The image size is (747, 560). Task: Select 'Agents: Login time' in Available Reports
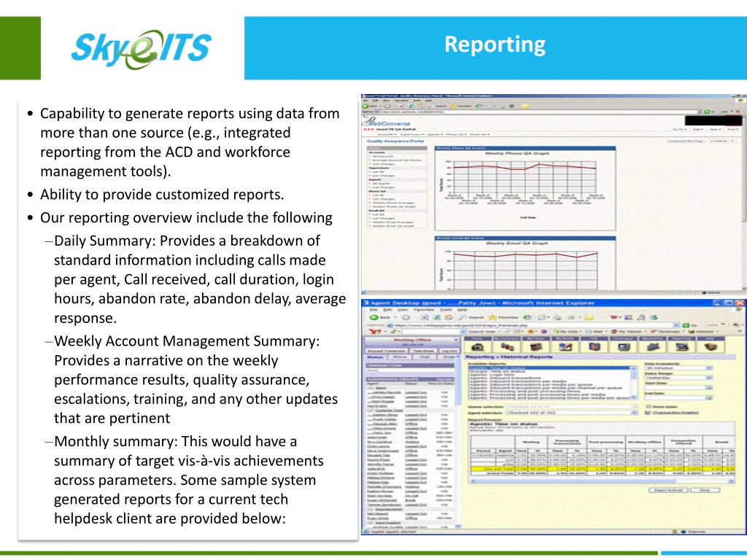tap(492, 375)
